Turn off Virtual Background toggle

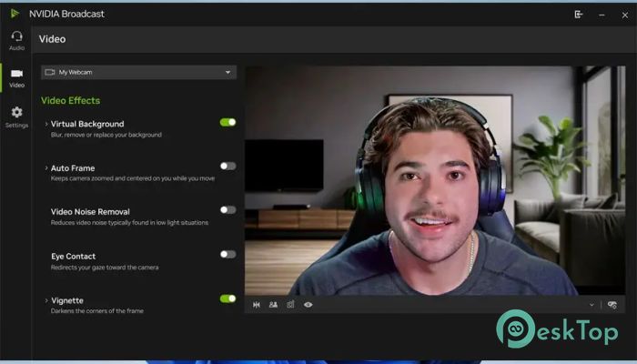pos(227,122)
